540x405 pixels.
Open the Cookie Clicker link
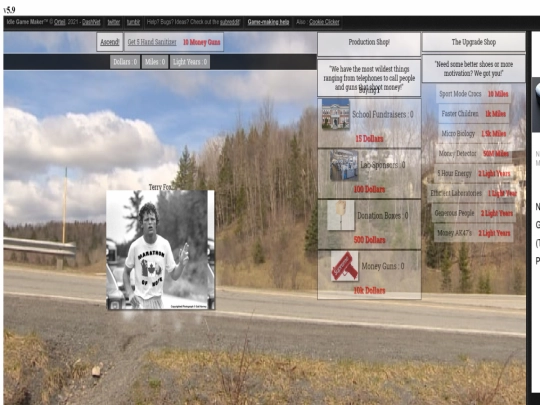(x=324, y=22)
